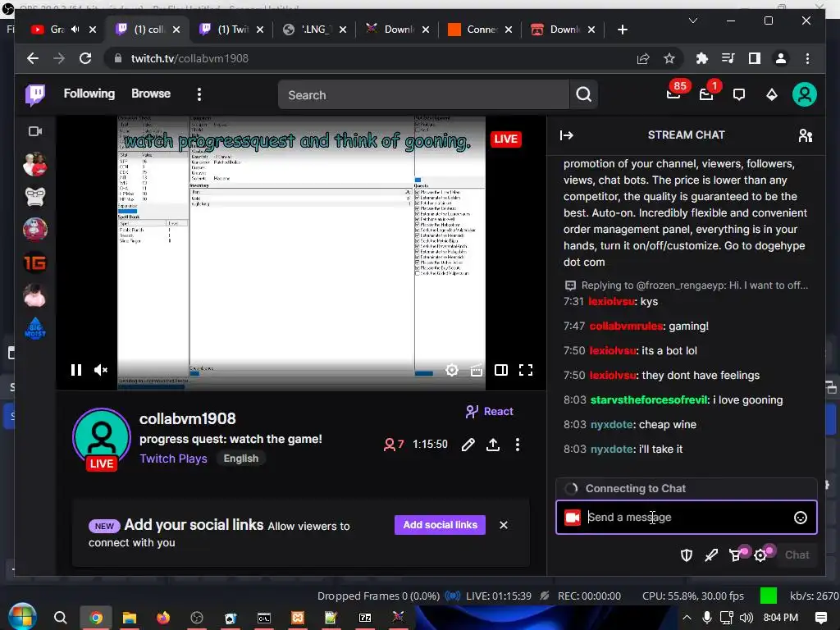840x630 pixels.
Task: Open Chrome extensions puzzle icon
Action: 701,58
